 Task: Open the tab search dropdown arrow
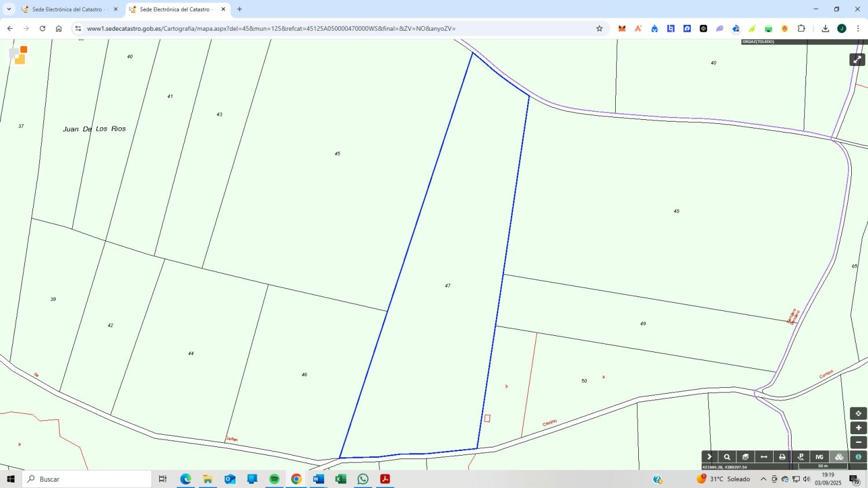click(x=9, y=9)
